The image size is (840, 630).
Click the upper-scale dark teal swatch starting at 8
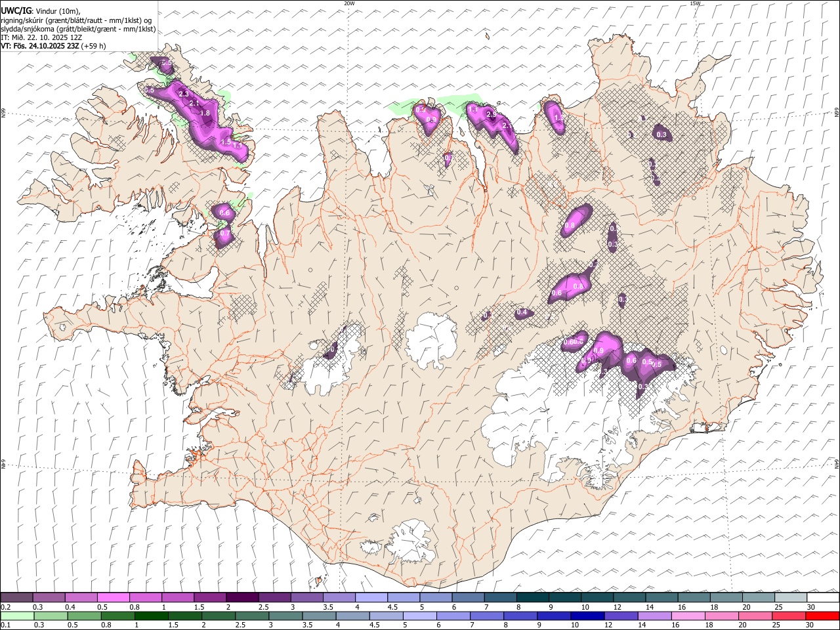tap(532, 598)
